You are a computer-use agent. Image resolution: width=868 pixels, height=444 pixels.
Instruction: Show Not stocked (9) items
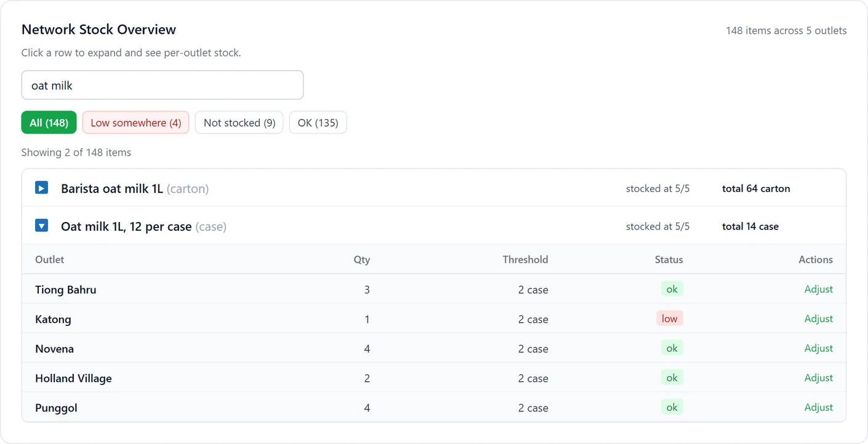point(239,122)
